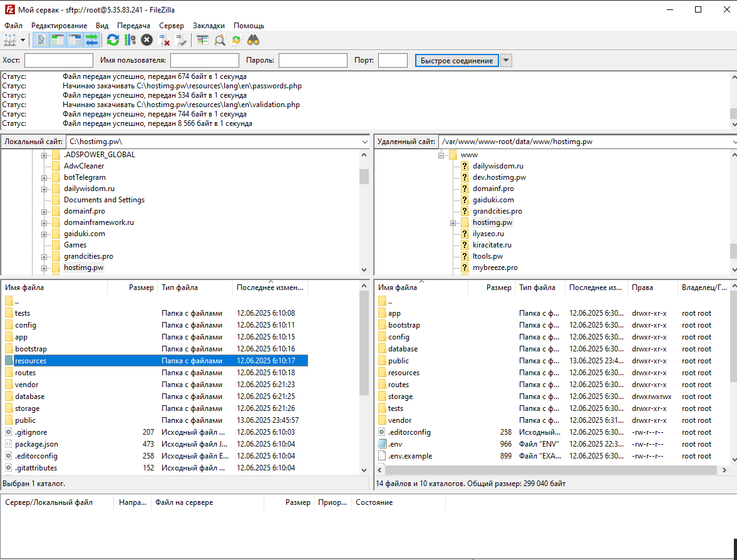
Task: Toggle message log display
Action: [41, 40]
